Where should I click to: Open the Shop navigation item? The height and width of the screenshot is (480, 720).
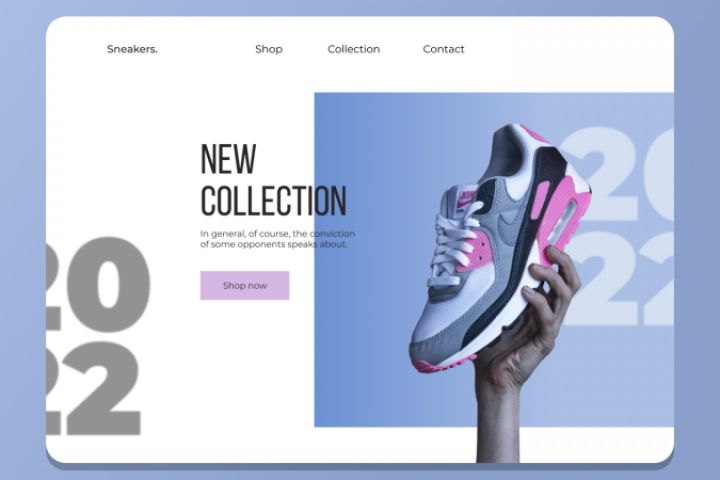click(x=269, y=50)
